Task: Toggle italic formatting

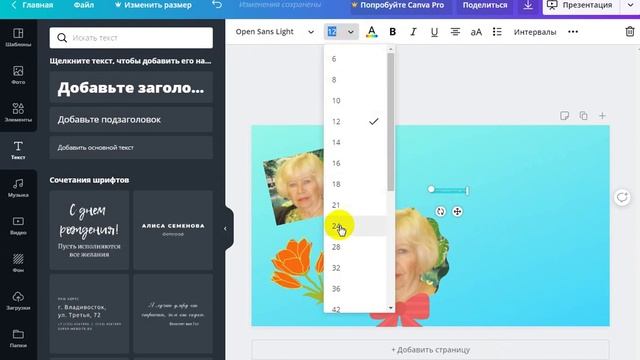Action: coord(413,32)
